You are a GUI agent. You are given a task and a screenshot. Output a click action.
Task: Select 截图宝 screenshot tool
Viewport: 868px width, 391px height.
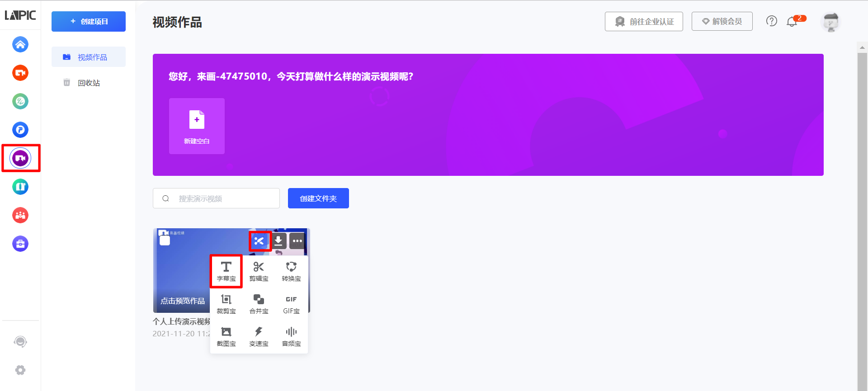point(226,336)
